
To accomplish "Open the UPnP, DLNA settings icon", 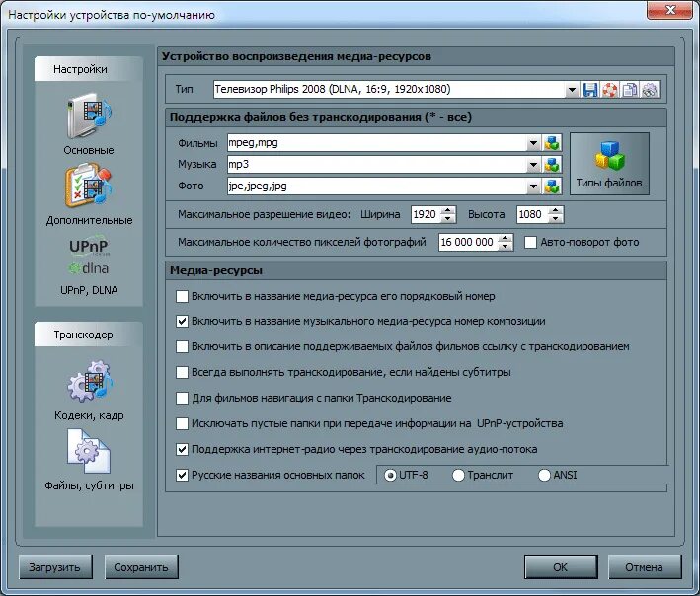I will click(x=89, y=257).
